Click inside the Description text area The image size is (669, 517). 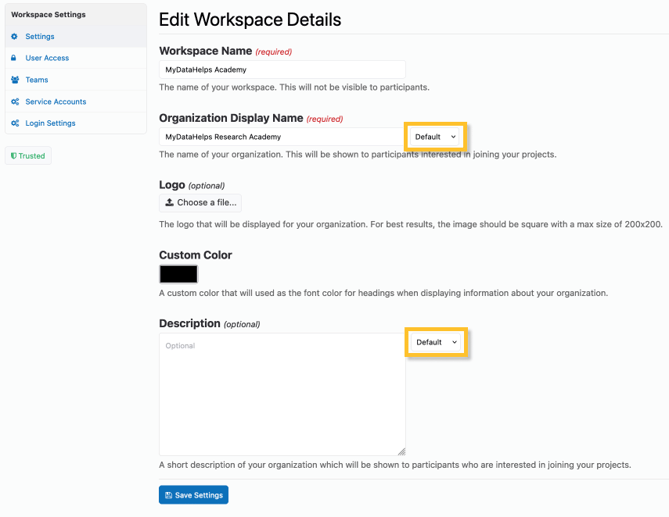tap(282, 395)
